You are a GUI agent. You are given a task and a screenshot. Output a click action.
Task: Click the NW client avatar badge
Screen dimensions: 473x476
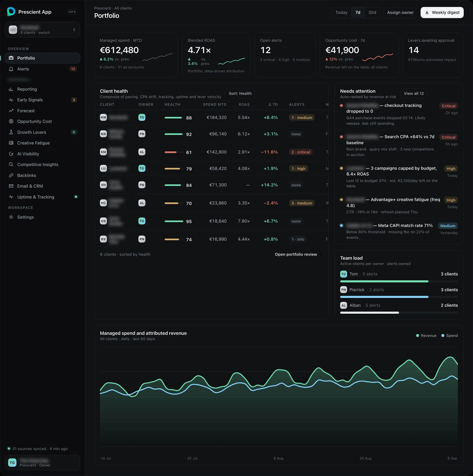tap(103, 117)
